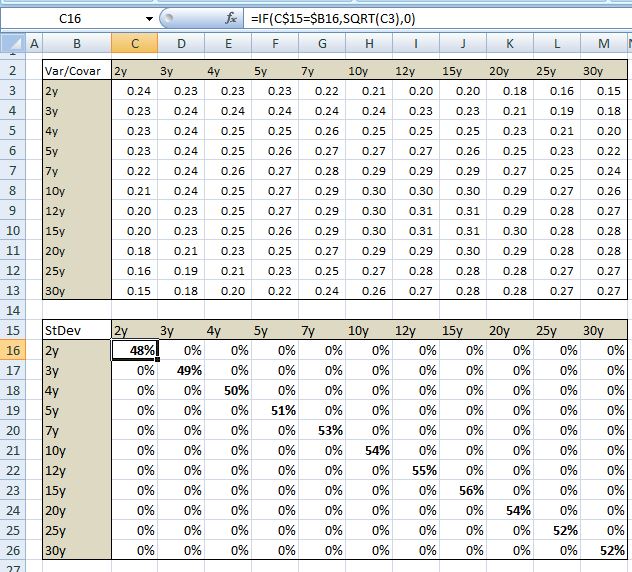Open the Name Box dropdown arrow
Screen dimensions: 632x572
[150, 18]
